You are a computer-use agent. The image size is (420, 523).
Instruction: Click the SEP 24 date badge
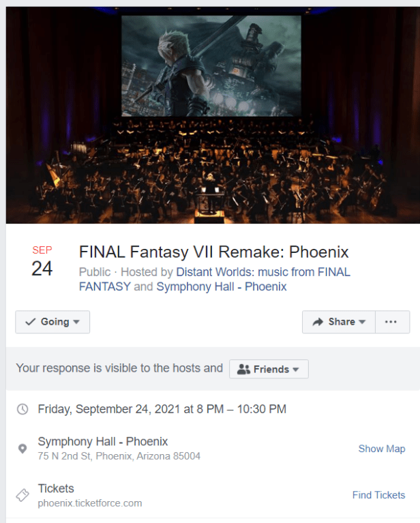tap(42, 262)
